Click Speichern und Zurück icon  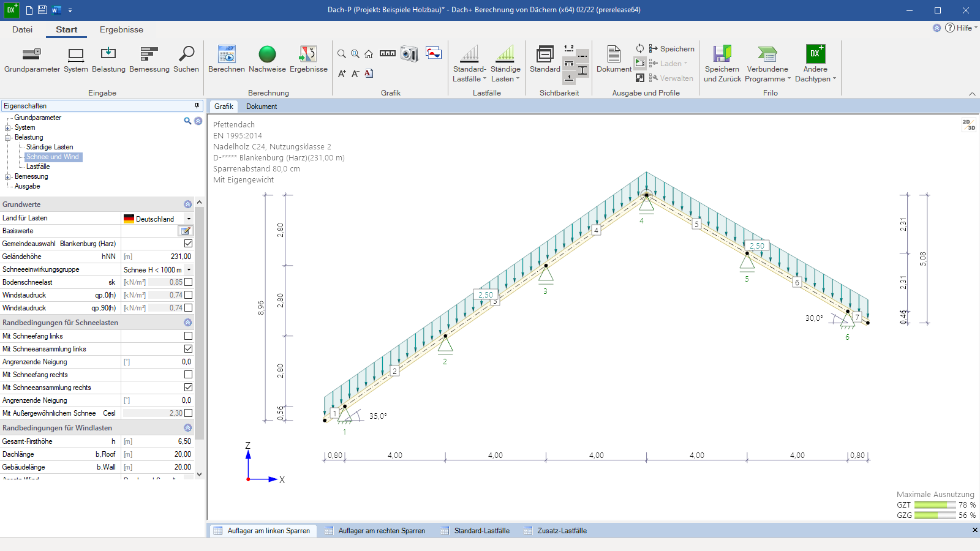pyautogui.click(x=722, y=64)
